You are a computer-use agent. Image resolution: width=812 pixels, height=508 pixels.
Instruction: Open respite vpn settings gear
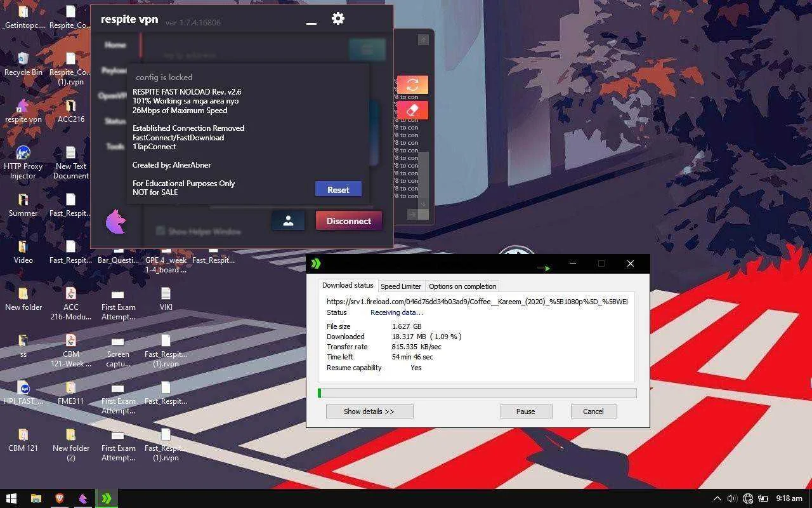point(338,19)
